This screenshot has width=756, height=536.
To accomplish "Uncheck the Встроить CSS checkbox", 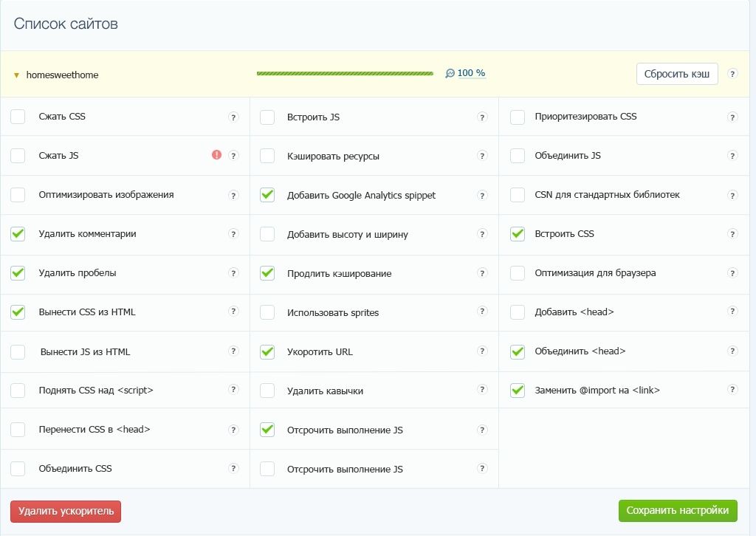I will point(518,234).
